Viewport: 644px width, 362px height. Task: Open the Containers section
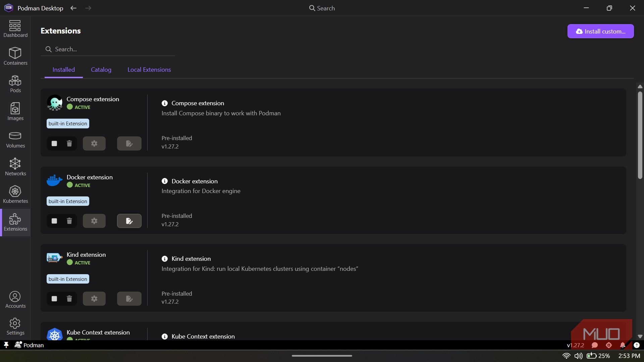pos(15,56)
